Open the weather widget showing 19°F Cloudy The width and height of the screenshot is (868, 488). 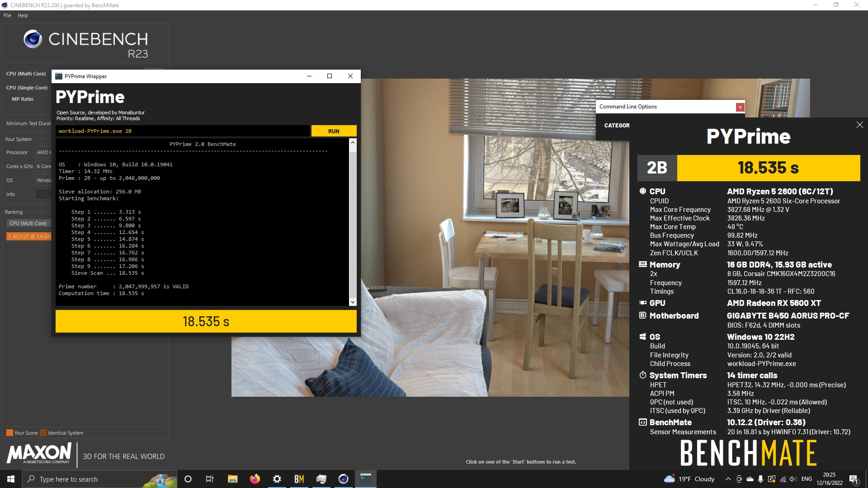(x=689, y=479)
